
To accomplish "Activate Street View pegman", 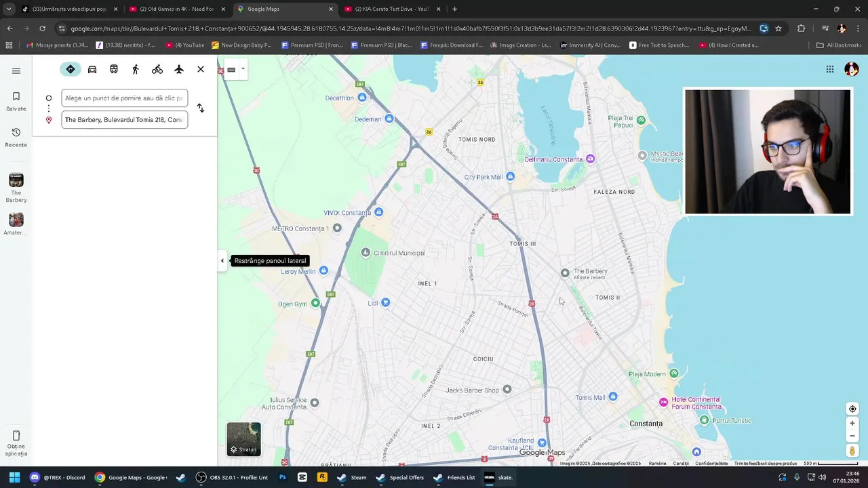I will tap(852, 451).
